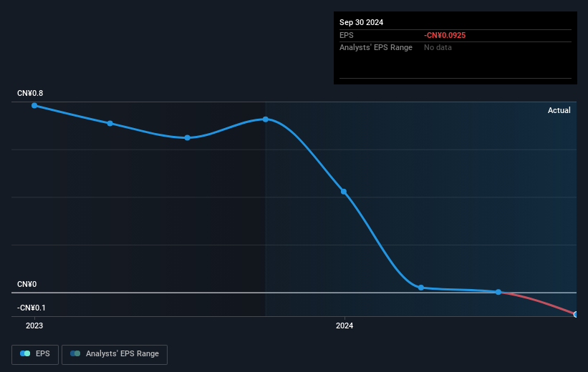Click the CN¥0.8 y-axis label
The width and height of the screenshot is (588, 372).
tap(30, 93)
